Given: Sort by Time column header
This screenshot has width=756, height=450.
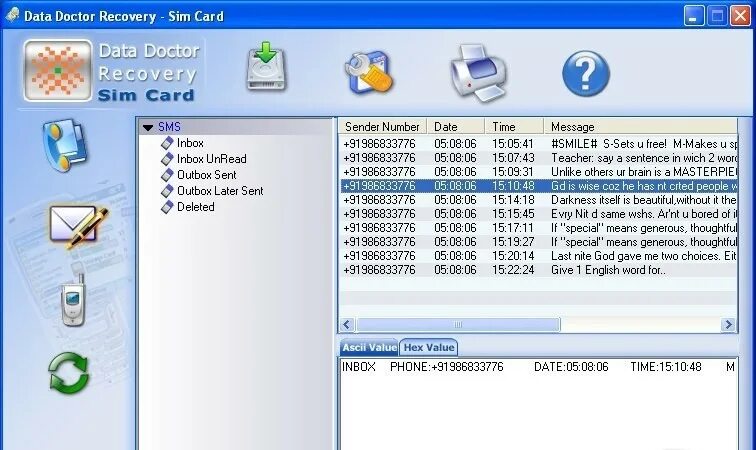Looking at the screenshot, I should 514,126.
